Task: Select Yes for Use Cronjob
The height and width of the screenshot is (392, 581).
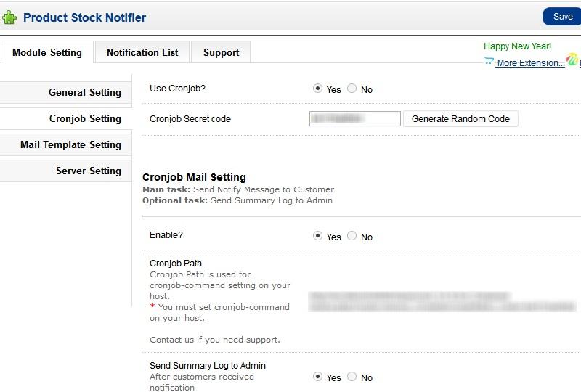Action: click(317, 89)
